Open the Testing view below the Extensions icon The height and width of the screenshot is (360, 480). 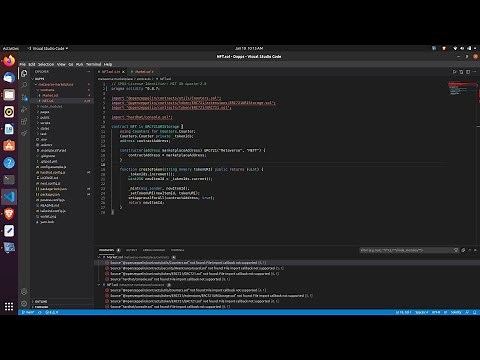click(x=24, y=133)
